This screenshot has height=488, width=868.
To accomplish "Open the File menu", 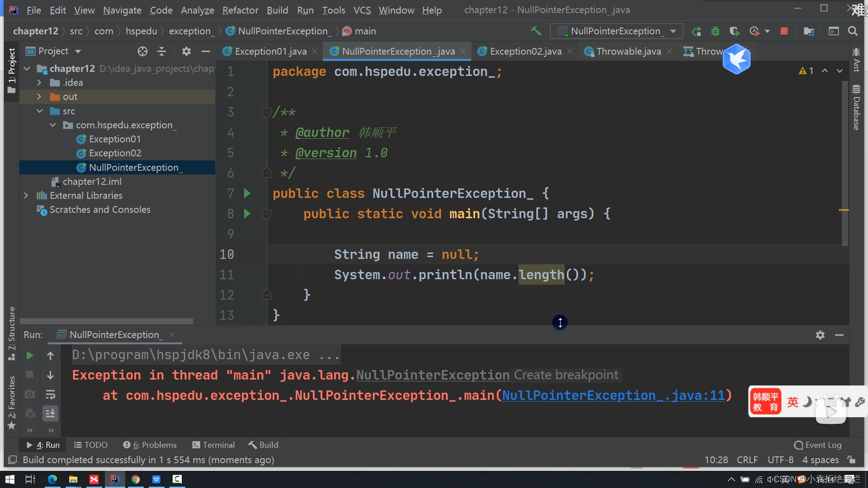I will tap(33, 10).
